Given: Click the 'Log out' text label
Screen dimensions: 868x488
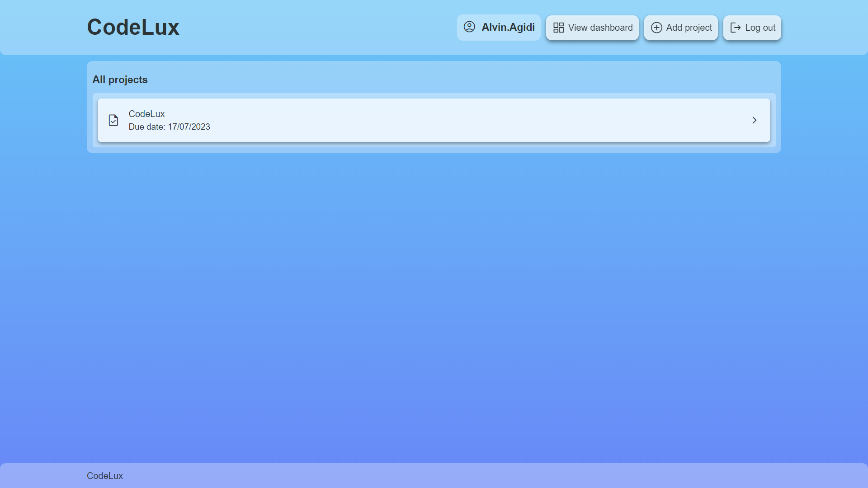Looking at the screenshot, I should coord(760,28).
